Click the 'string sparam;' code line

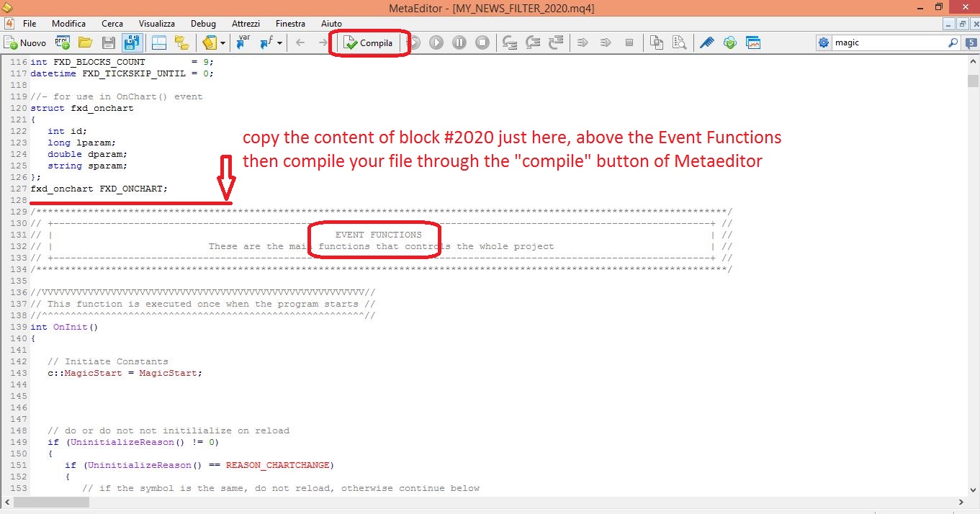(87, 166)
